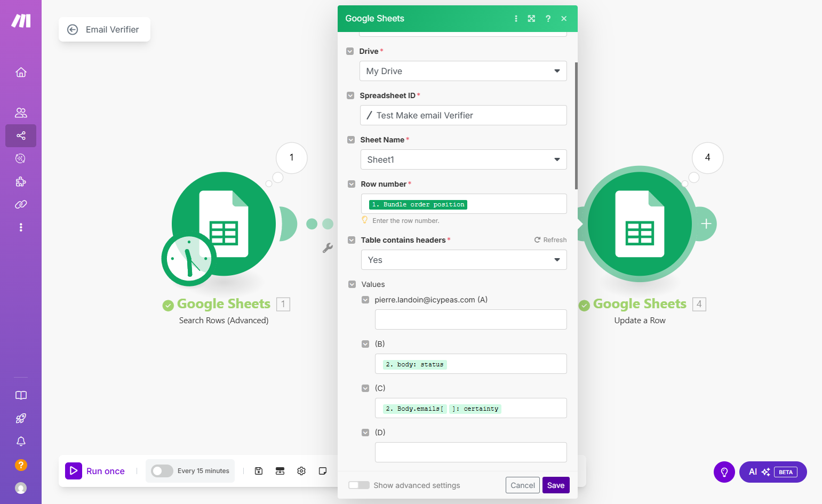Open the Drive dropdown showing My Drive
Screen dimensions: 822x504
463,71
